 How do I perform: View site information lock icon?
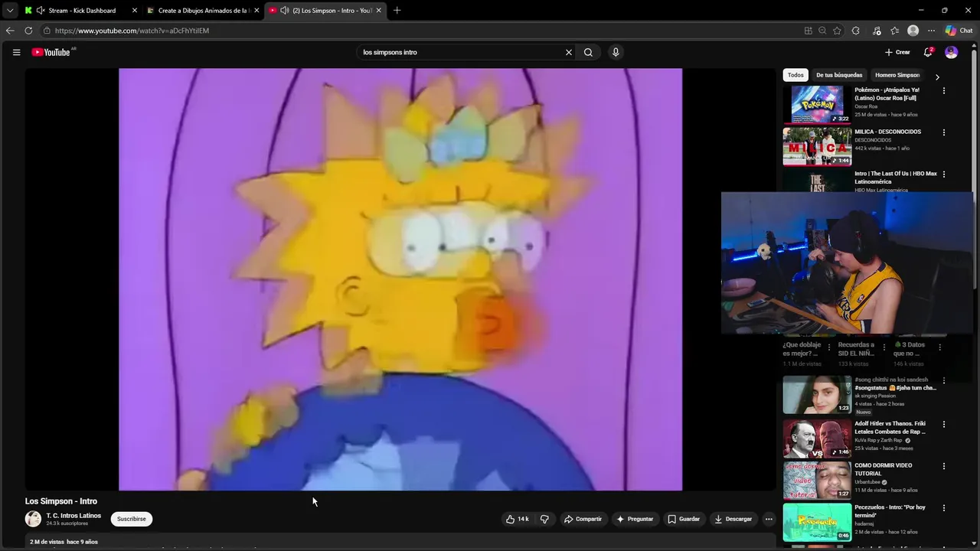(47, 31)
